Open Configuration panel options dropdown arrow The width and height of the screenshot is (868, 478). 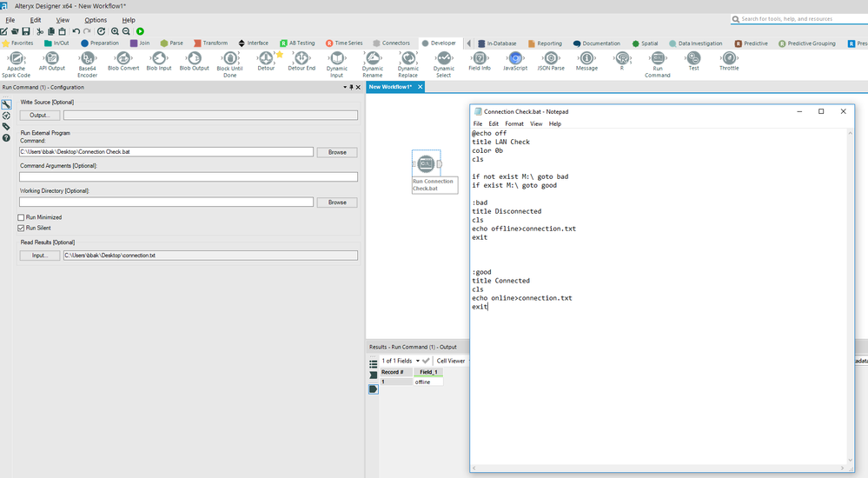345,87
